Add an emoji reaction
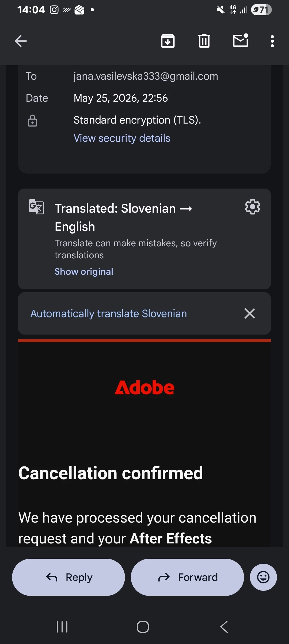Viewport: 289px width, 644px height. 263,577
